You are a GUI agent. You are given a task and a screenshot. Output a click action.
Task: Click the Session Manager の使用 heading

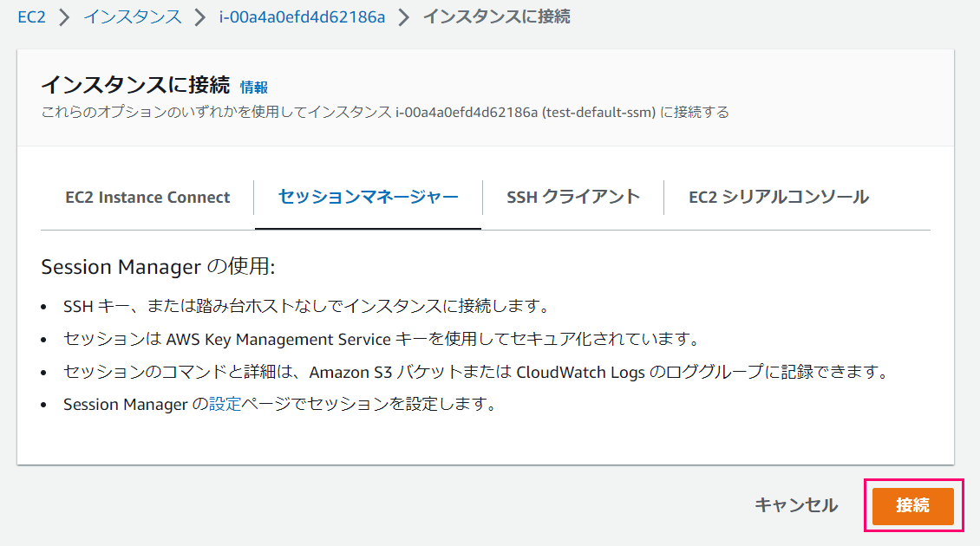click(158, 267)
